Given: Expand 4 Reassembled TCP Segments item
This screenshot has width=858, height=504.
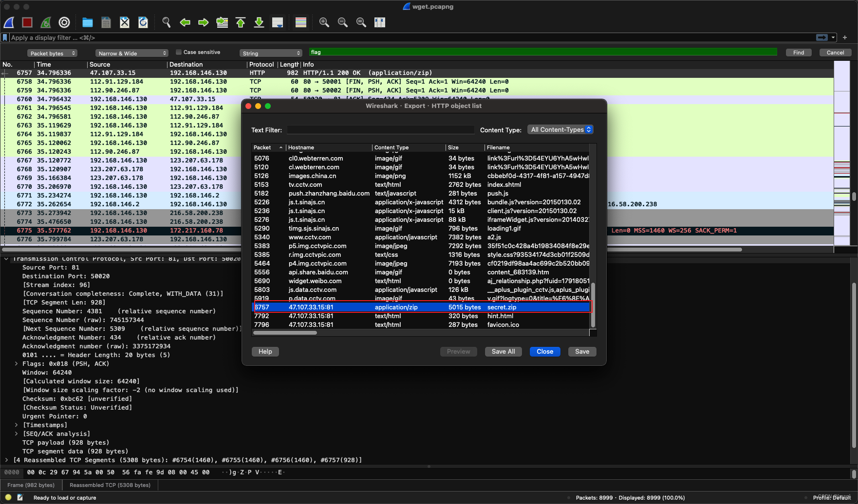Looking at the screenshot, I should tap(6, 460).
